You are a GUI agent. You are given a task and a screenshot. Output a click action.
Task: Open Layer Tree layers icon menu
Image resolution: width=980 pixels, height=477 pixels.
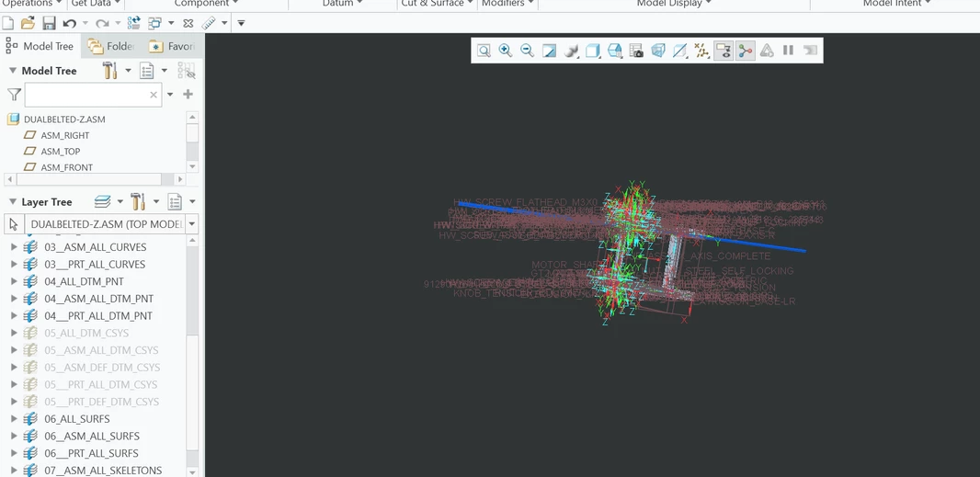point(102,202)
